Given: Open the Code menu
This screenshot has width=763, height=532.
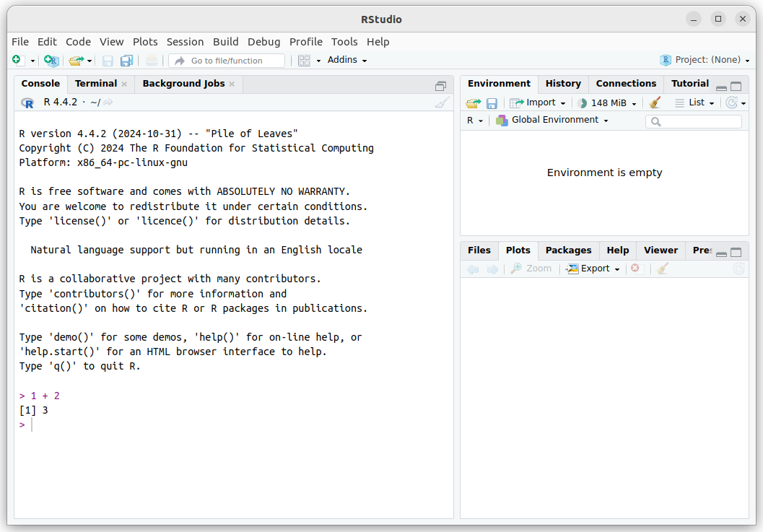Looking at the screenshot, I should click(79, 42).
